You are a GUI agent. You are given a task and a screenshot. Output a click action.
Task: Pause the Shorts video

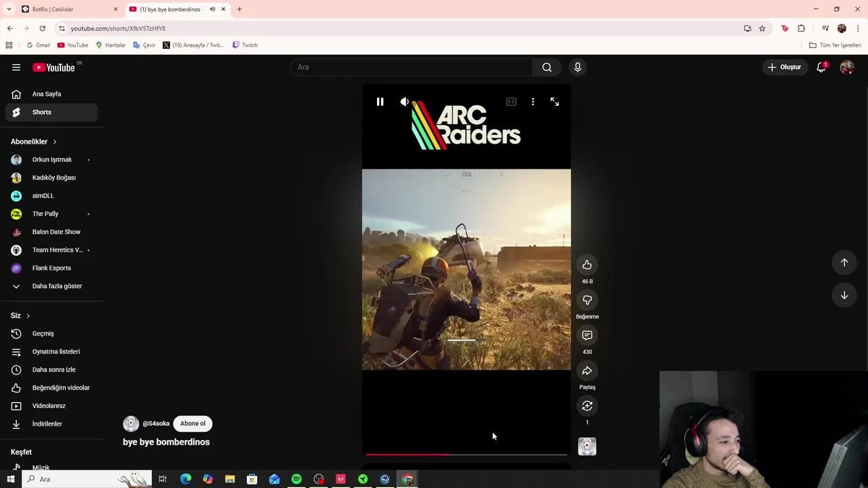[380, 102]
